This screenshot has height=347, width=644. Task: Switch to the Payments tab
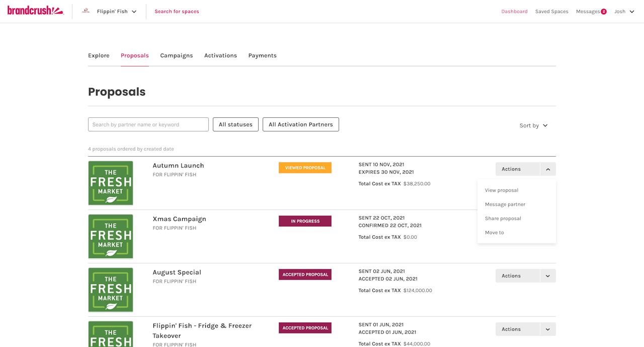click(262, 55)
